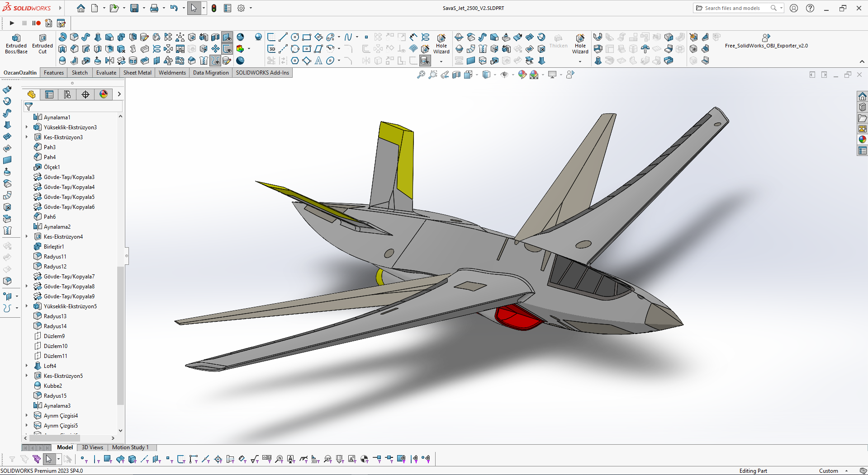868x475 pixels.
Task: Click the Zoom to Fit icon
Action: point(421,75)
